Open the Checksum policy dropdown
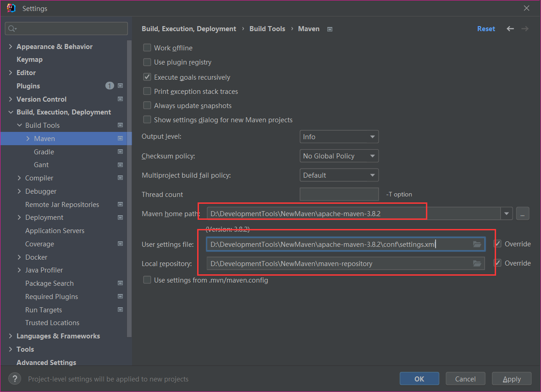Image resolution: width=541 pixels, height=392 pixels. click(339, 156)
